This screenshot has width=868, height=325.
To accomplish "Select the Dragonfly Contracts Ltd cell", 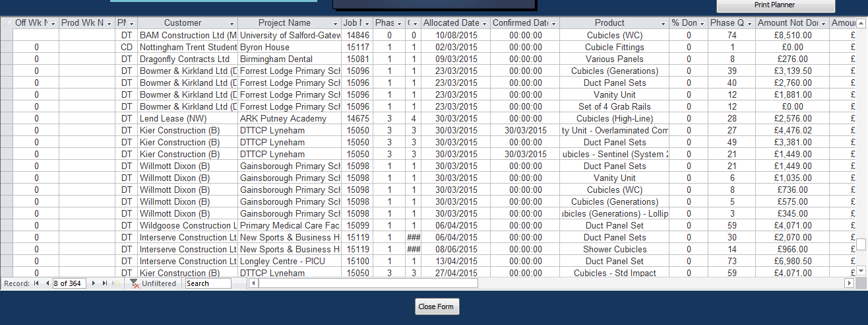I will coord(187,59).
